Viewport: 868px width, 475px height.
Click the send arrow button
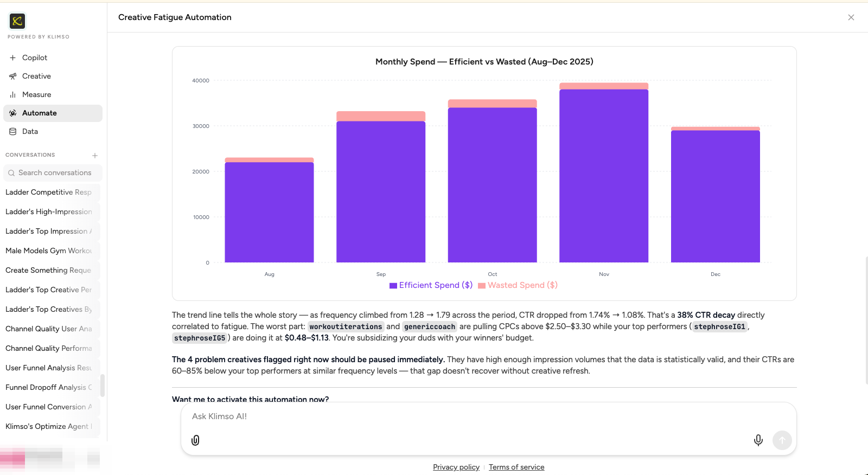click(x=782, y=440)
